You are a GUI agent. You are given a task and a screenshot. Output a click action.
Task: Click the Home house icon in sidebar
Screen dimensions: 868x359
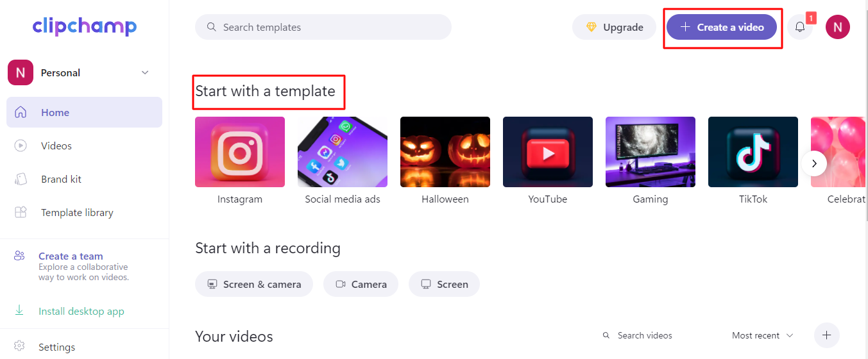tap(21, 112)
